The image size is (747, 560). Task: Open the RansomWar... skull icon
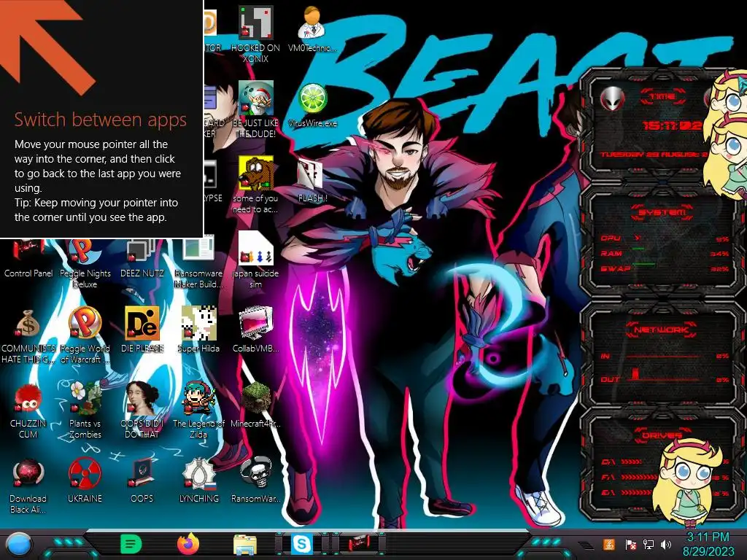tap(256, 481)
